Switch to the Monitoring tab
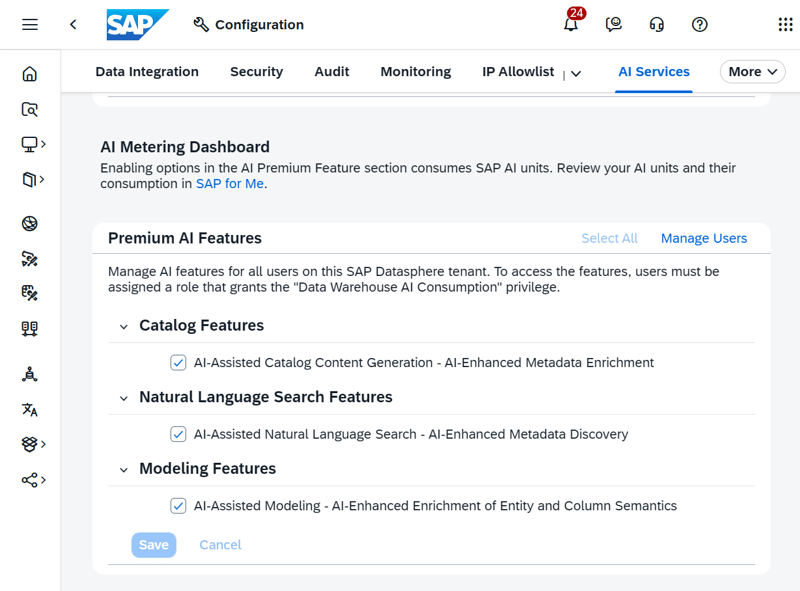The height and width of the screenshot is (591, 800). tap(416, 72)
